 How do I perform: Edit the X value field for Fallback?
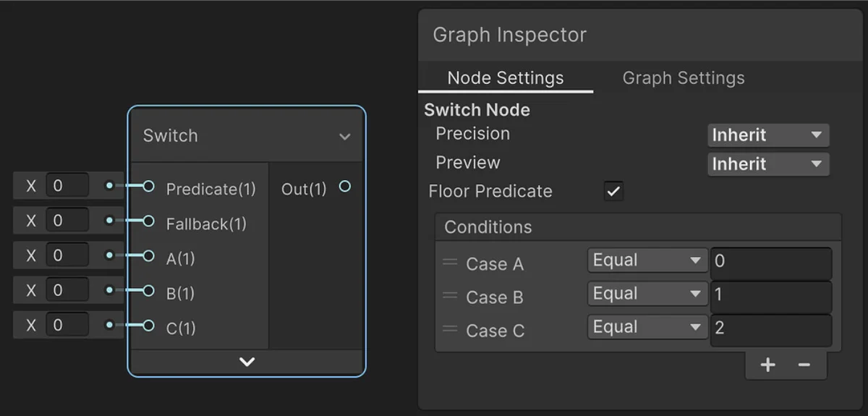click(68, 221)
